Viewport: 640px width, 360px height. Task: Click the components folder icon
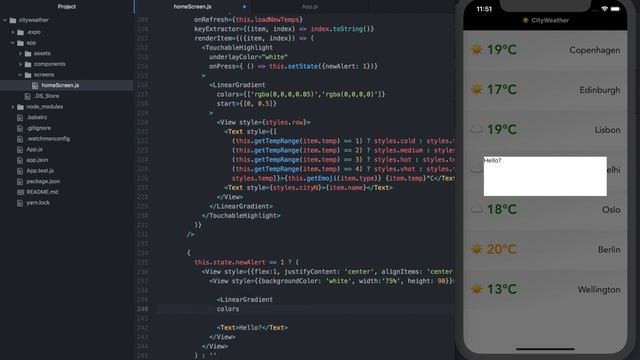(28, 64)
